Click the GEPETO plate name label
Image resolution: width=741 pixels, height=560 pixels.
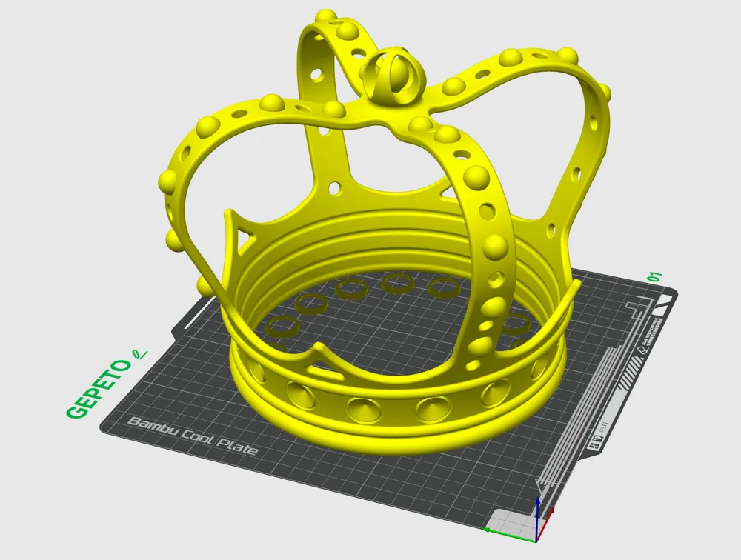click(99, 389)
